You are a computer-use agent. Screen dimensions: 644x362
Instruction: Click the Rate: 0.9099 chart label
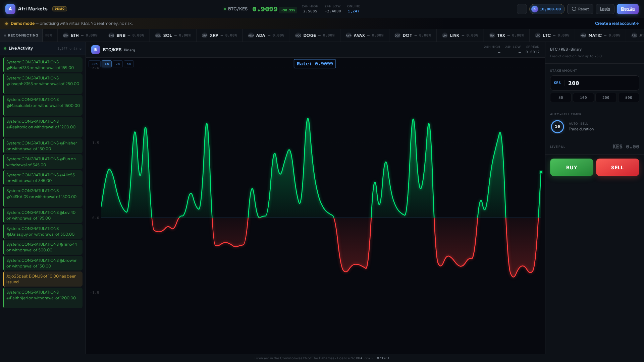(315, 64)
